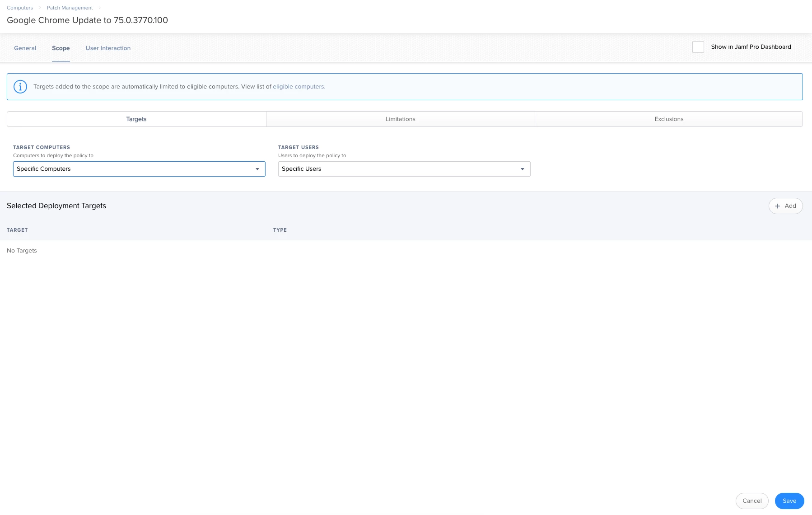Go to Patch Management breadcrumb
Screen dimensions: 812x515
70,8
